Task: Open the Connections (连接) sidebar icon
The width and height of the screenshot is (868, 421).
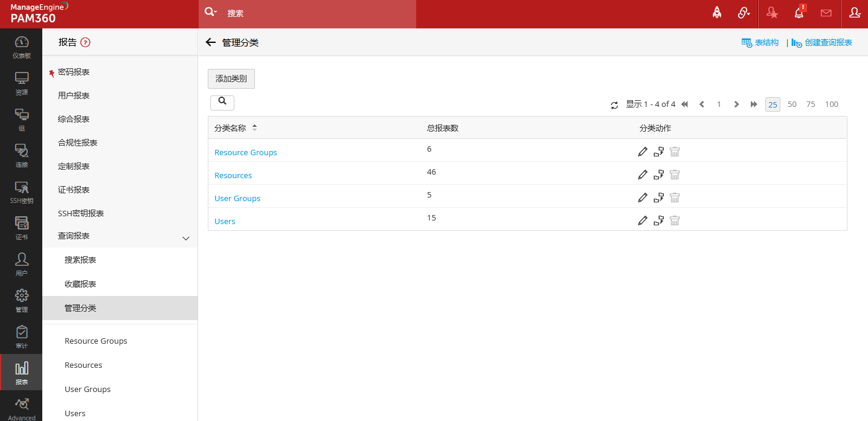Action: coord(21,156)
